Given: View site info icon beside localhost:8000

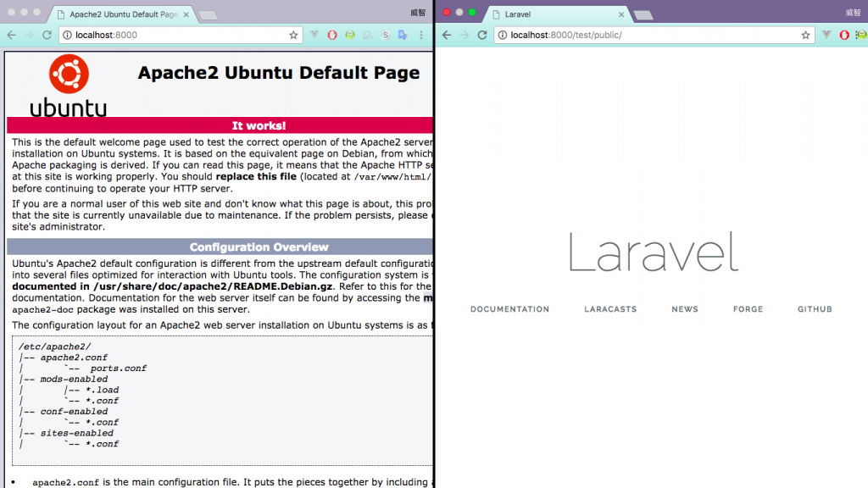Looking at the screenshot, I should click(67, 35).
